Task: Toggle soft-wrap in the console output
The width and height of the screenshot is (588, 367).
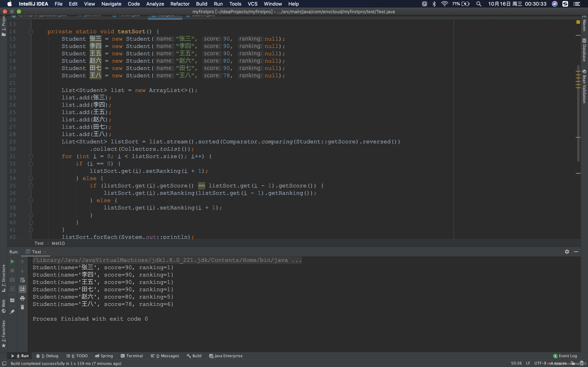Action: (x=22, y=280)
